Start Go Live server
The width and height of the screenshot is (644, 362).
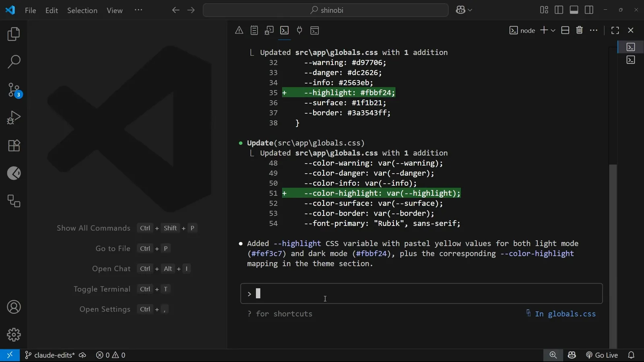click(x=602, y=355)
